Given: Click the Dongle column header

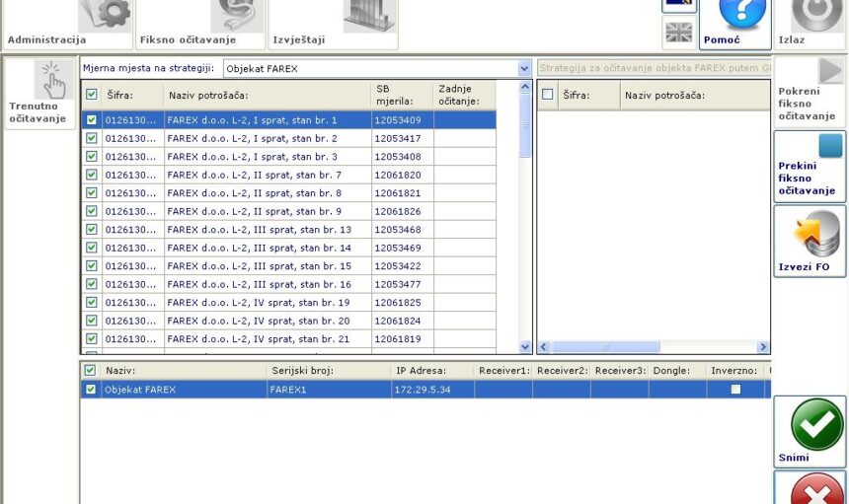Looking at the screenshot, I should pyautogui.click(x=677, y=371).
